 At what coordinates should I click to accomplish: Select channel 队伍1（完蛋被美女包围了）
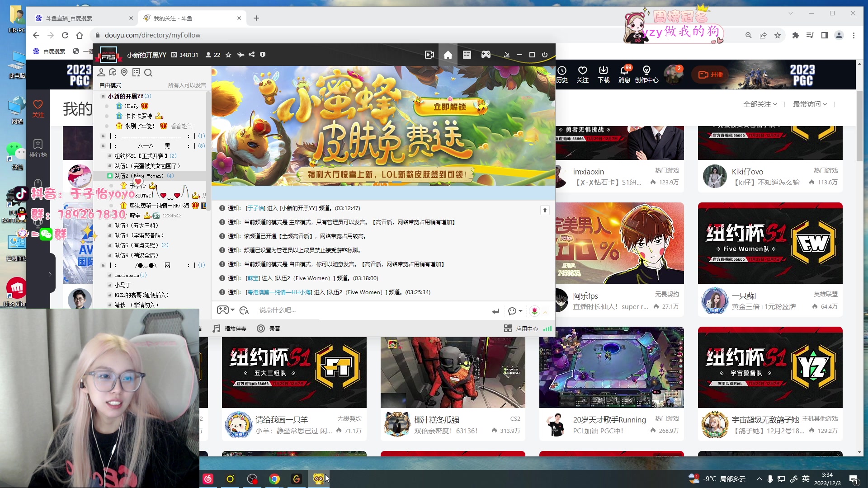click(x=147, y=166)
